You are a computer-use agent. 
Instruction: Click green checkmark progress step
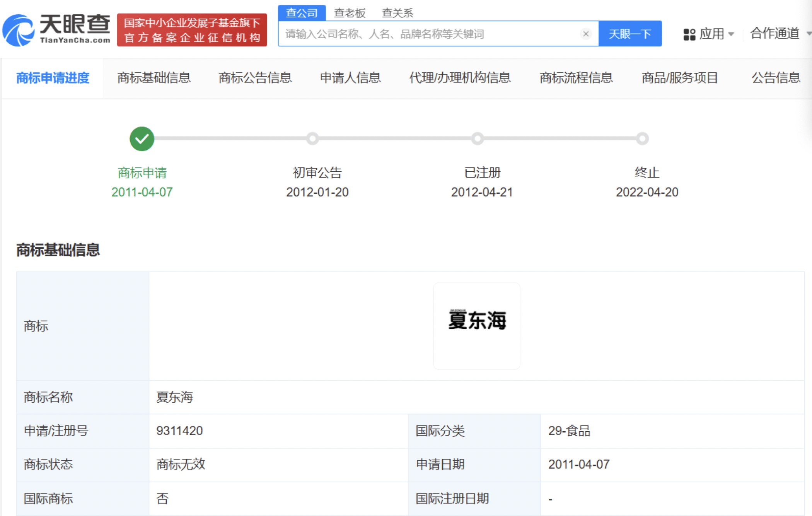point(142,138)
